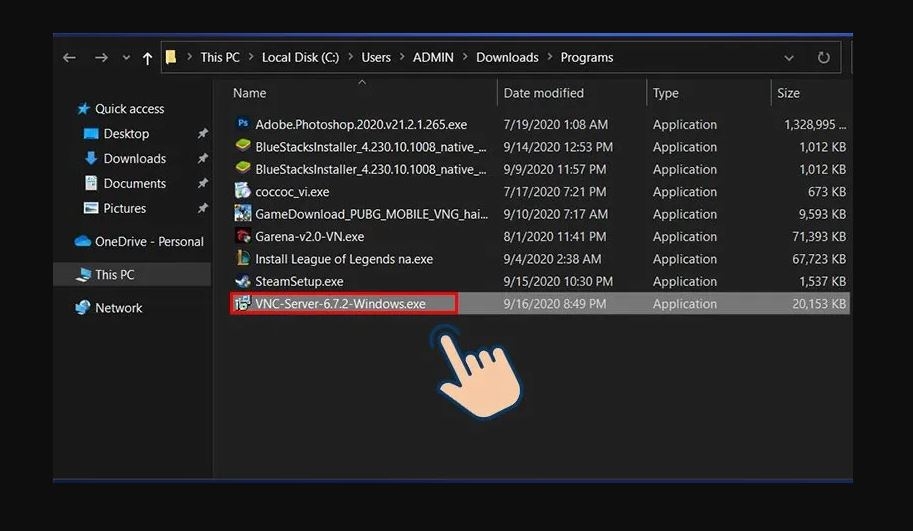Click BlueStacks icon of 9/9/2020 file
Screen dimensions: 913x531
coord(243,168)
